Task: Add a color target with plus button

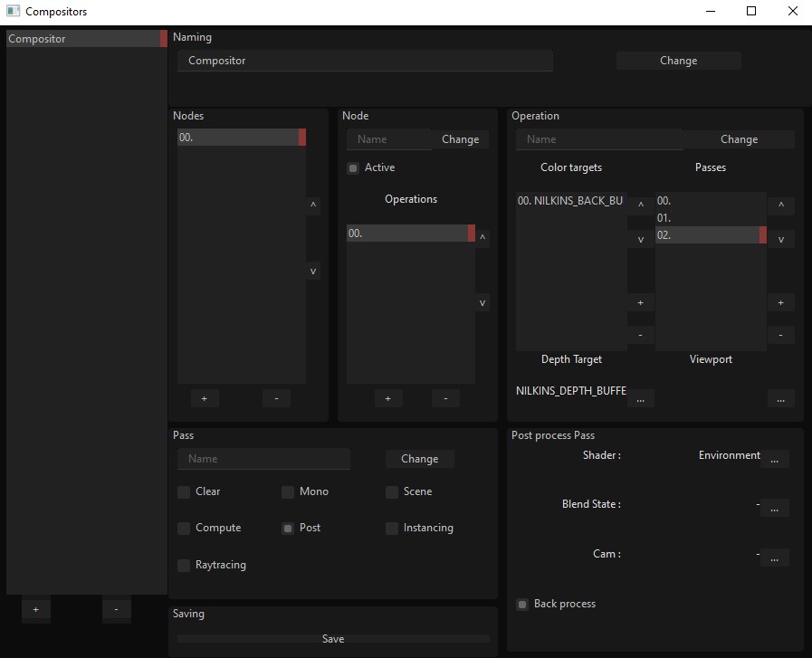Action: point(641,303)
